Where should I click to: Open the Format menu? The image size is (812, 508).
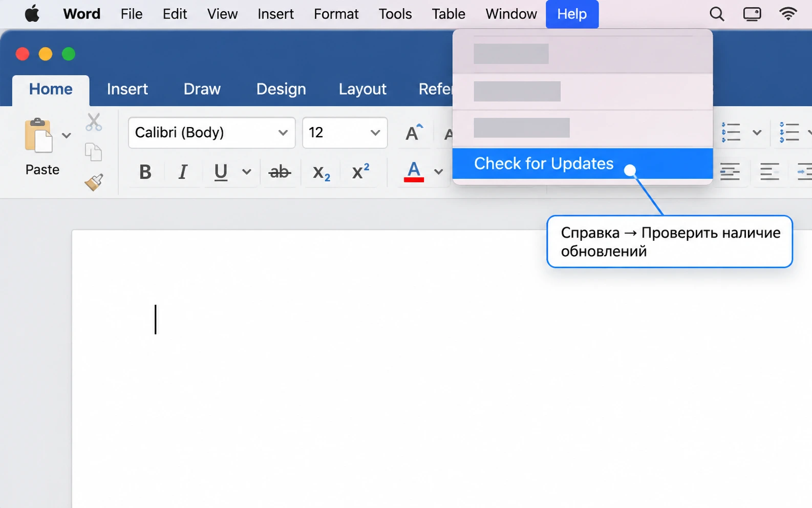coord(336,14)
